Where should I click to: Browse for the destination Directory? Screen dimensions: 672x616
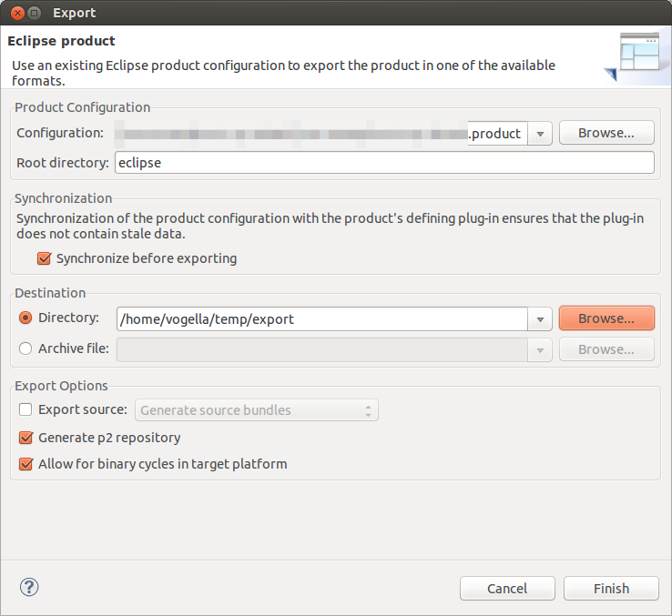coord(606,318)
